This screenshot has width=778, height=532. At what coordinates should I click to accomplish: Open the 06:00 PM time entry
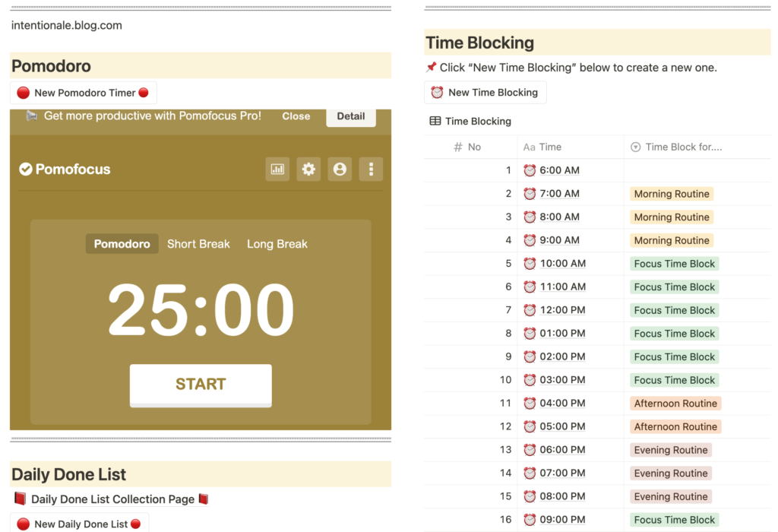coord(562,450)
